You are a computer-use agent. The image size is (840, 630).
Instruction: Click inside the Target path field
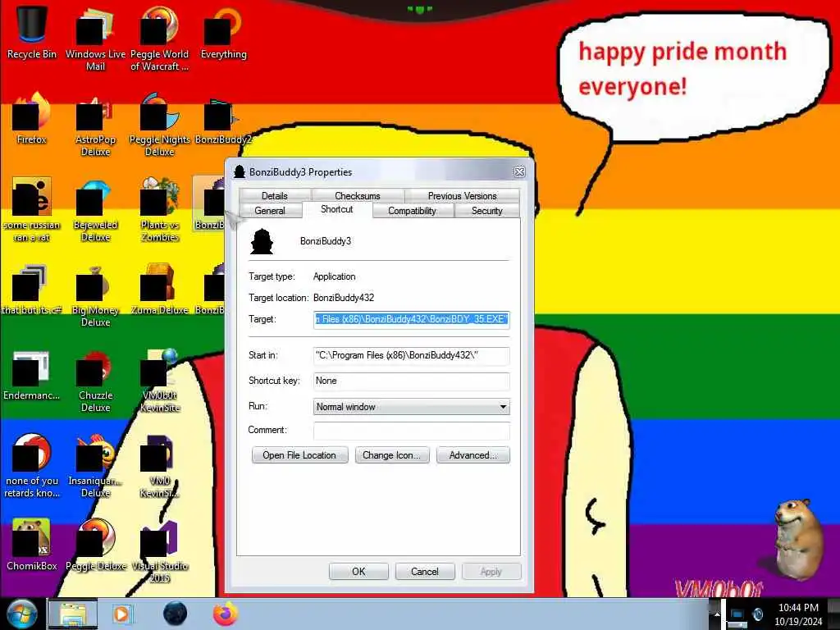[412, 319]
